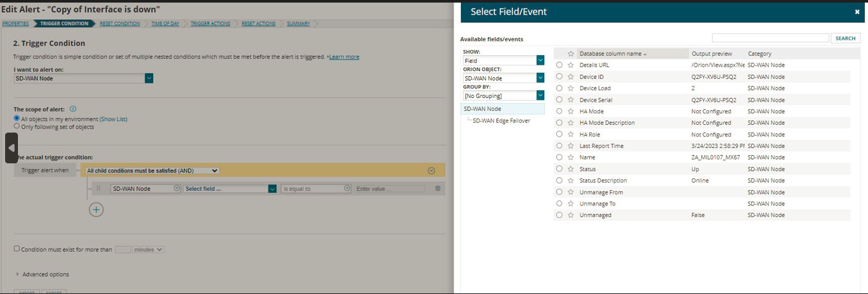Star the Name field row
Viewport: 868px width, 294px height.
click(571, 158)
